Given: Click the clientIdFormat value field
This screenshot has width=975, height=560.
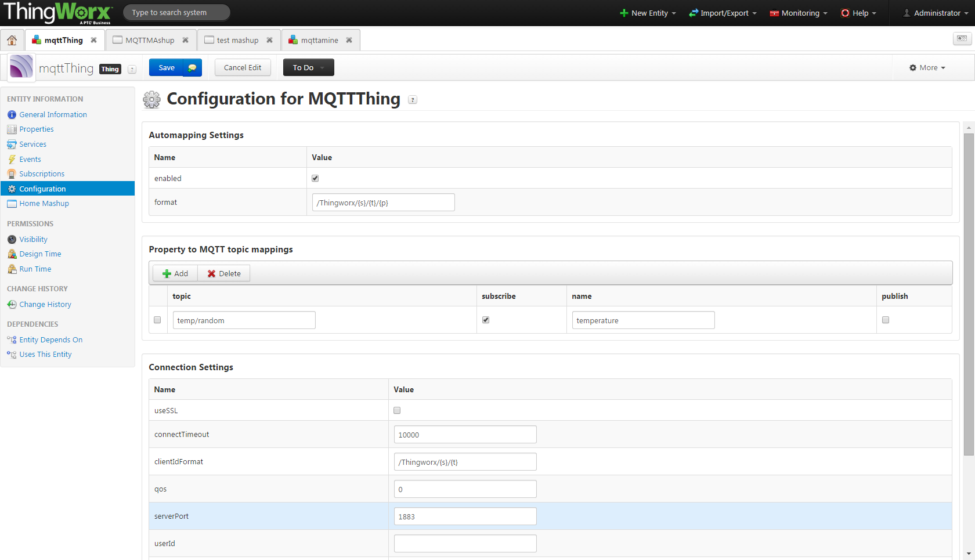Looking at the screenshot, I should point(465,462).
